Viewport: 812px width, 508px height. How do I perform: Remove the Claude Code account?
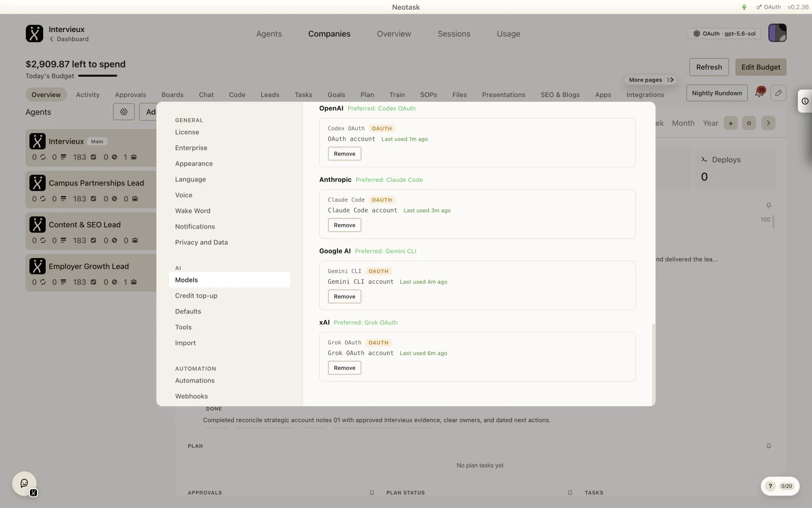(345, 225)
